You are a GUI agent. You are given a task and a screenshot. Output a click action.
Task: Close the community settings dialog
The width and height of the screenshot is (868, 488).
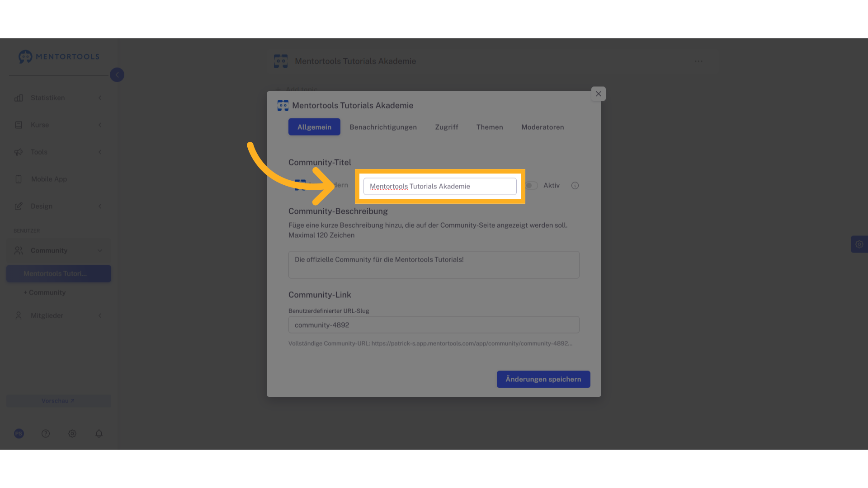599,94
